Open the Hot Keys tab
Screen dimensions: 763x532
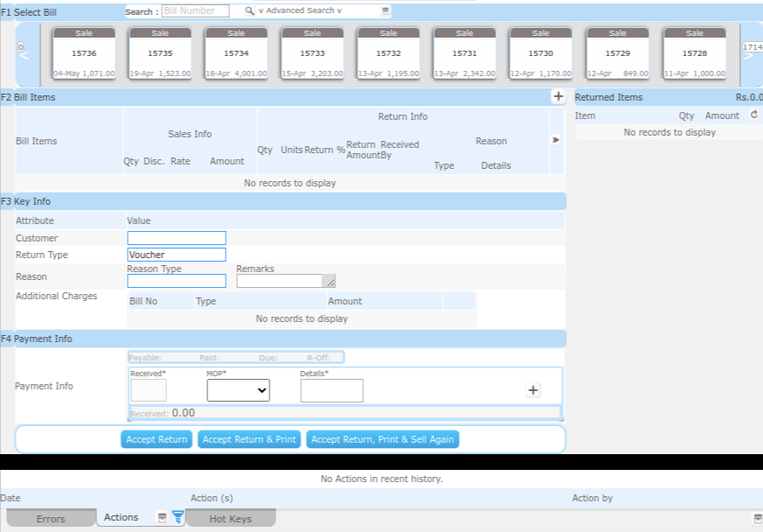[x=230, y=519]
